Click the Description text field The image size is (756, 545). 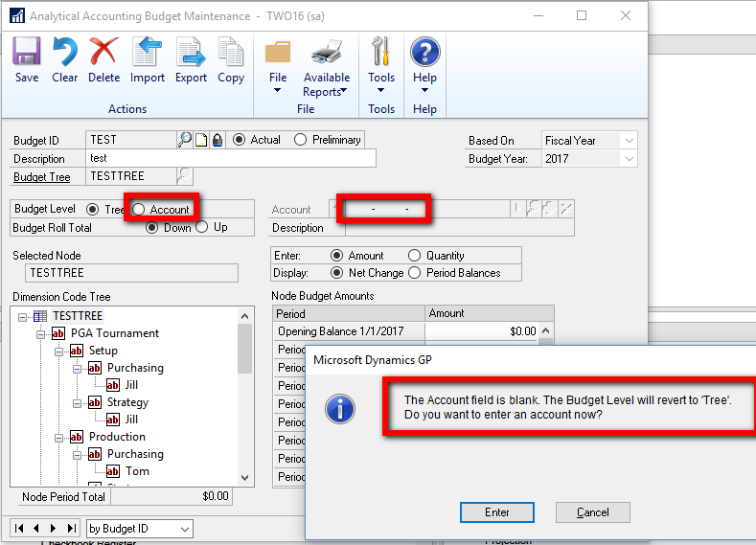pos(231,159)
